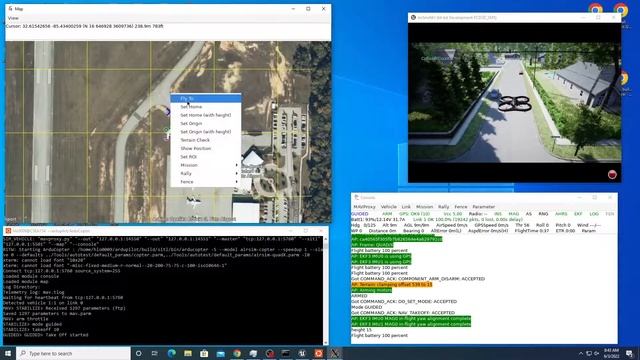
Task: Click 'takeoff 10' command line in terminal
Action: [x=31, y=329]
